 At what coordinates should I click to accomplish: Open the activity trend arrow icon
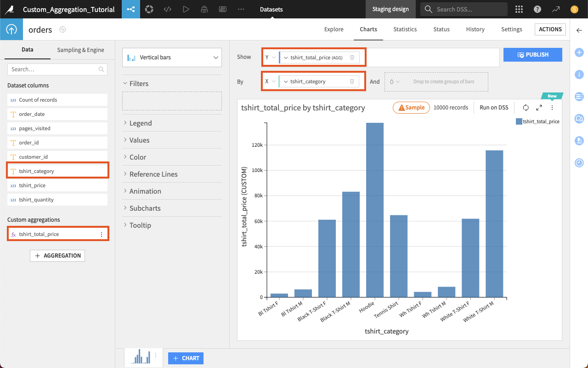tap(556, 9)
